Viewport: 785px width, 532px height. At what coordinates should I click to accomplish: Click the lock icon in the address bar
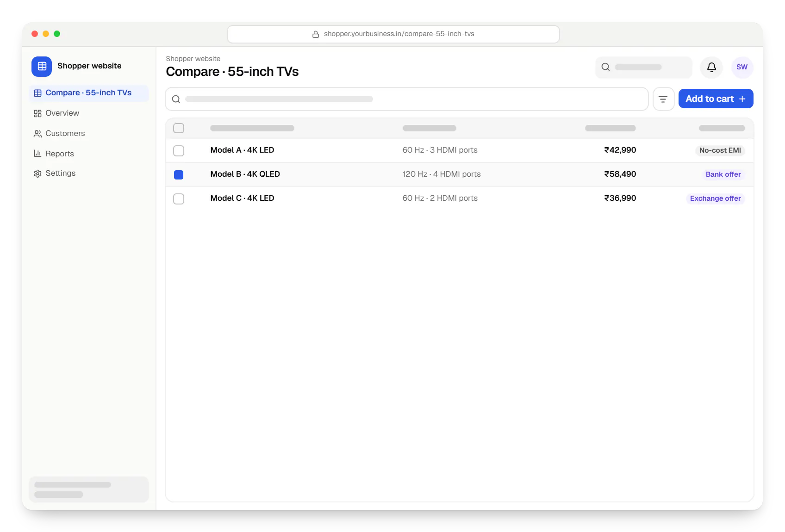(316, 34)
